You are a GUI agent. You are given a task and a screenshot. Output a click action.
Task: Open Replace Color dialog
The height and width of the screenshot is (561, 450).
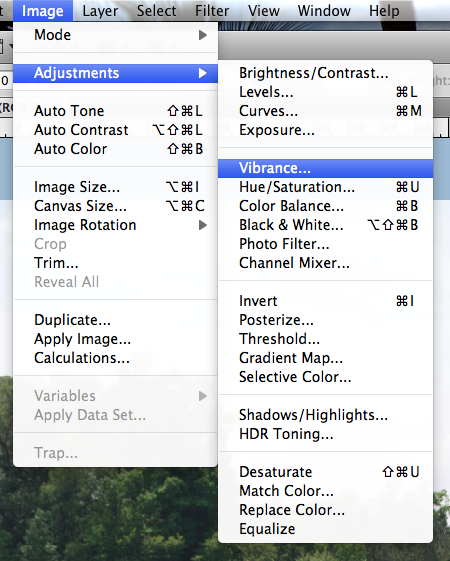point(325,510)
